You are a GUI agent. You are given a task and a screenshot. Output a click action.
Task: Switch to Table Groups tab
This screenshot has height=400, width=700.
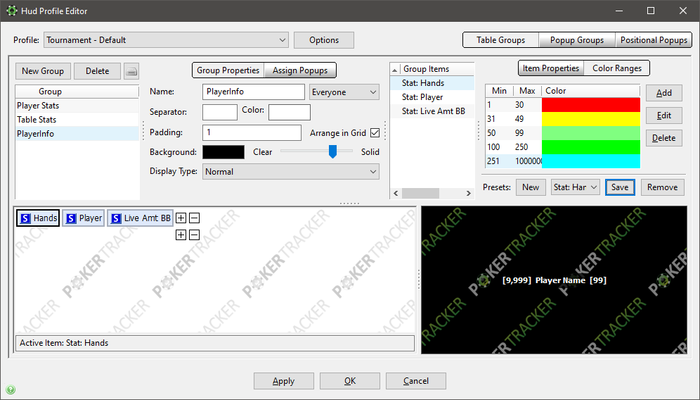[501, 40]
